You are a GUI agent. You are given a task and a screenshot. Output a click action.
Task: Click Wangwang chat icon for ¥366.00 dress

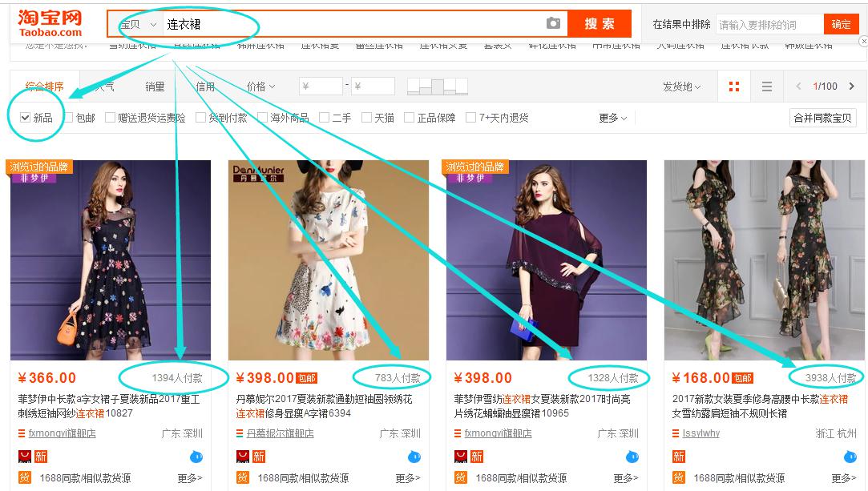click(196, 457)
